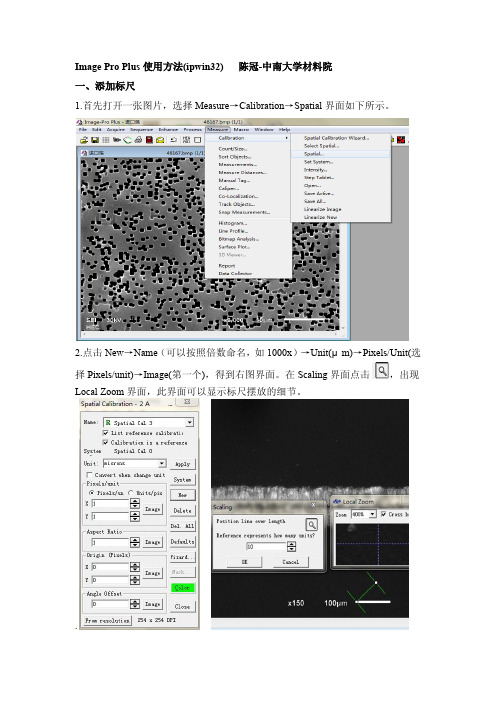Click the Delete button
This screenshot has height=702, width=496.
183,510
